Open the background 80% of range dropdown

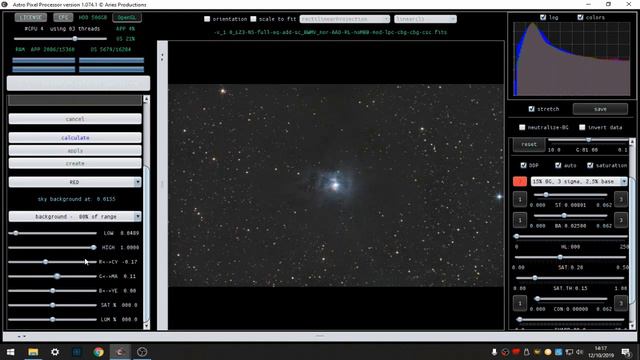tap(75, 216)
